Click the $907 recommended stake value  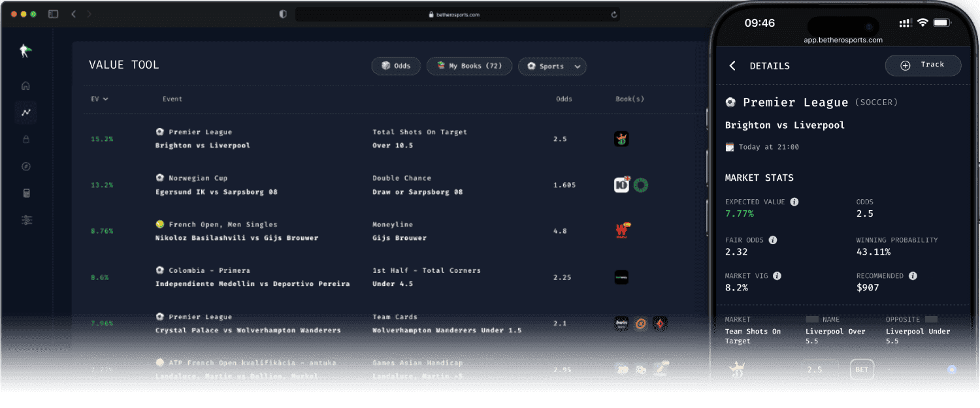click(868, 287)
